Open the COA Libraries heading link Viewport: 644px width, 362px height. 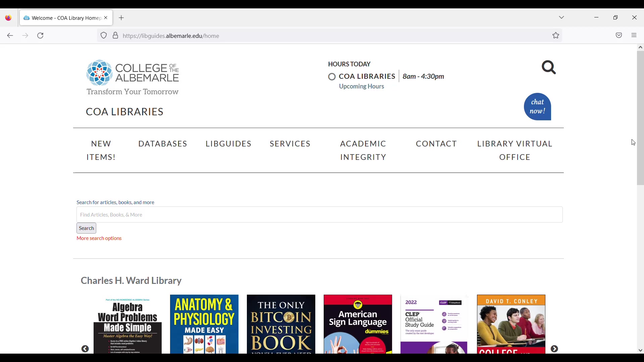click(x=125, y=112)
